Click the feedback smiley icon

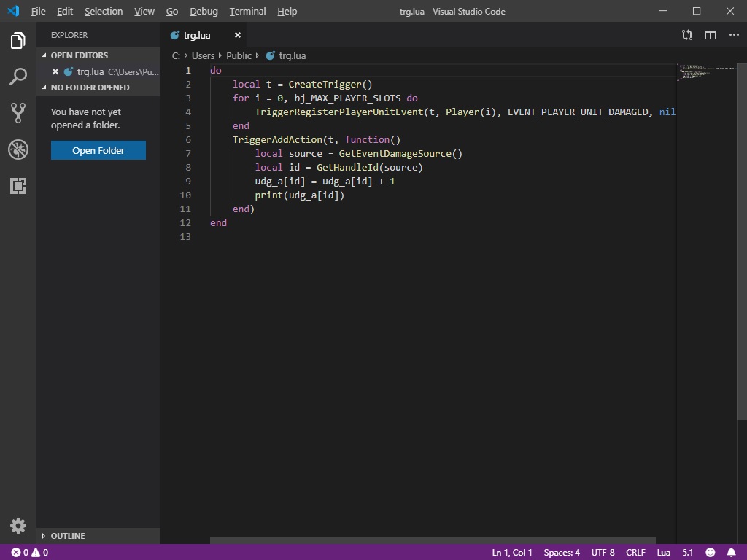(x=710, y=552)
